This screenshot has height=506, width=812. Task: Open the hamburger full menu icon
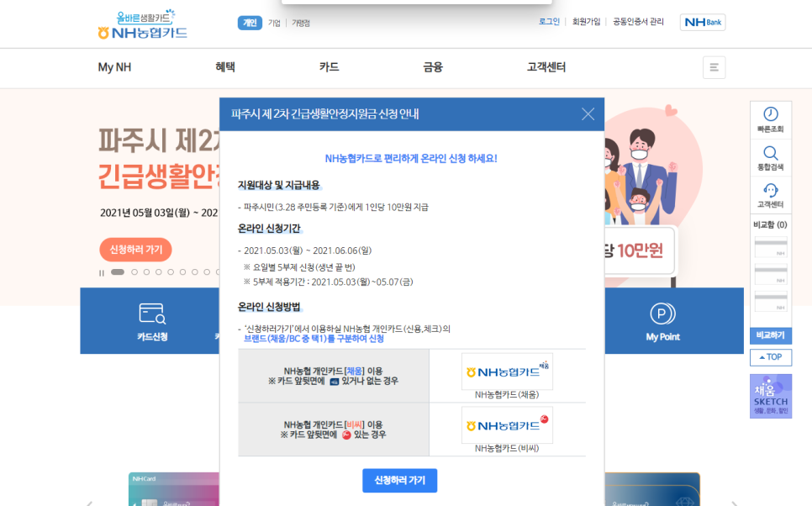tap(714, 67)
